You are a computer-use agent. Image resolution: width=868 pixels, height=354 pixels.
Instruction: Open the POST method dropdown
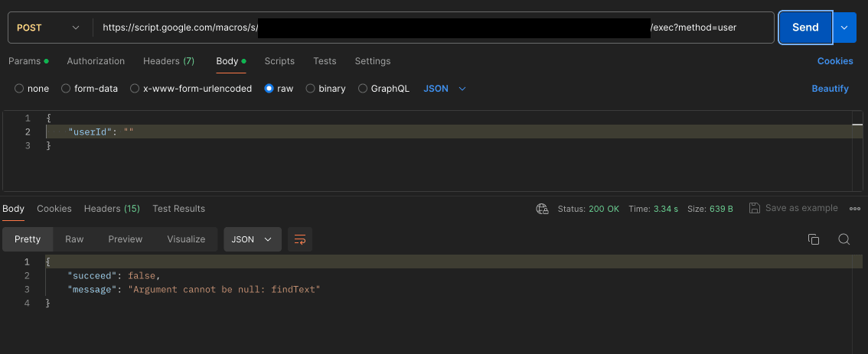pos(48,28)
